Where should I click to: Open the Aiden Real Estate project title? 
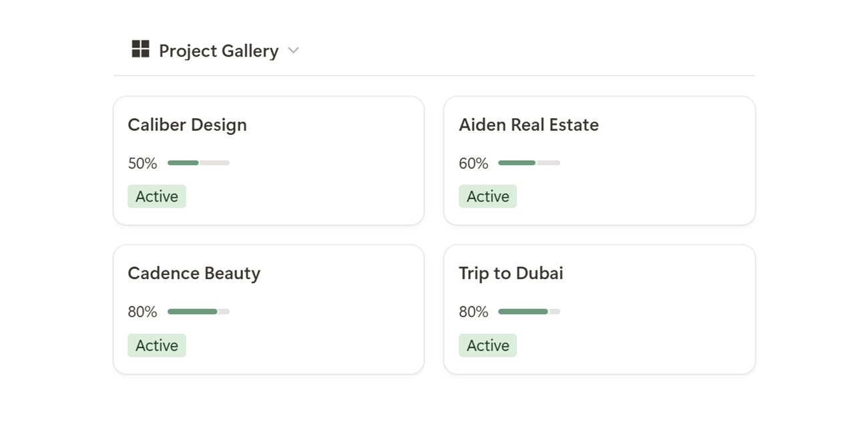(528, 125)
